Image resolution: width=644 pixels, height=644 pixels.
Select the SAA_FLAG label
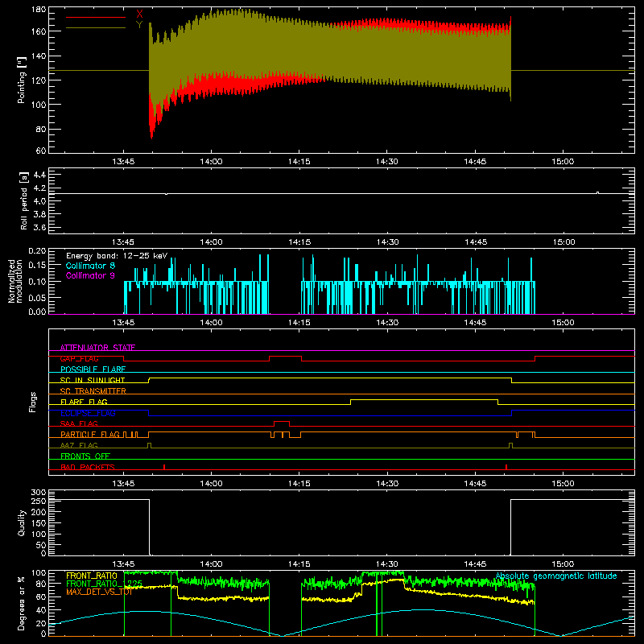(79, 423)
